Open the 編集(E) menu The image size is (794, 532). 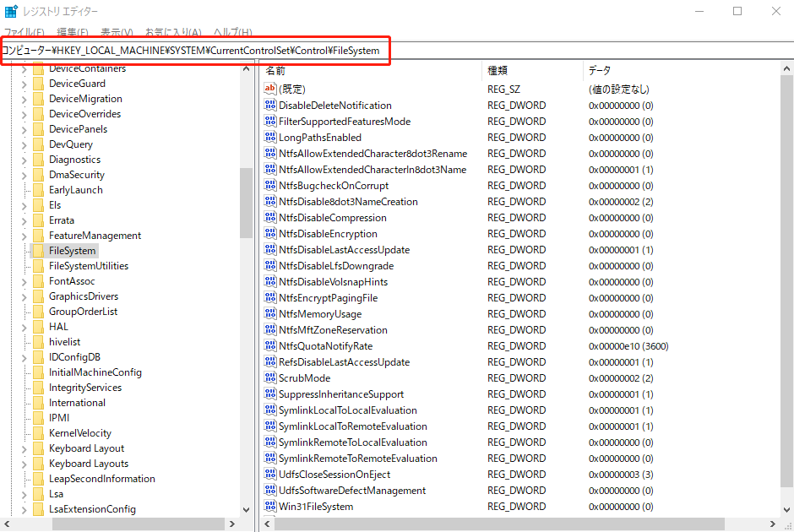(x=73, y=32)
